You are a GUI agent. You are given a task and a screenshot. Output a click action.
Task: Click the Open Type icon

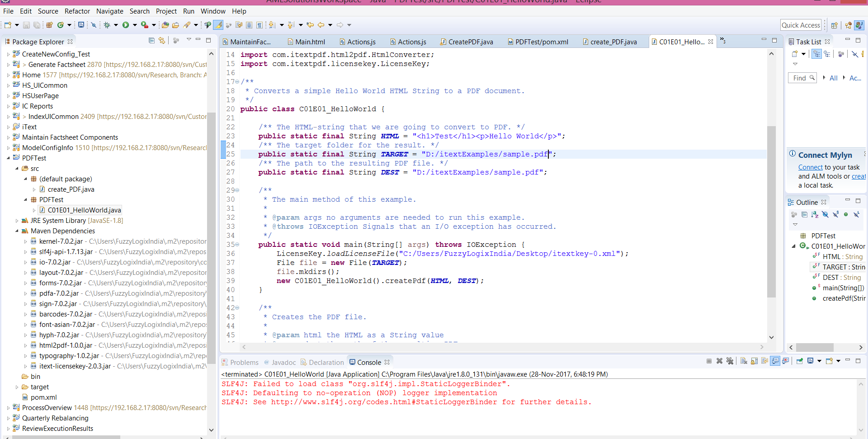pyautogui.click(x=165, y=25)
